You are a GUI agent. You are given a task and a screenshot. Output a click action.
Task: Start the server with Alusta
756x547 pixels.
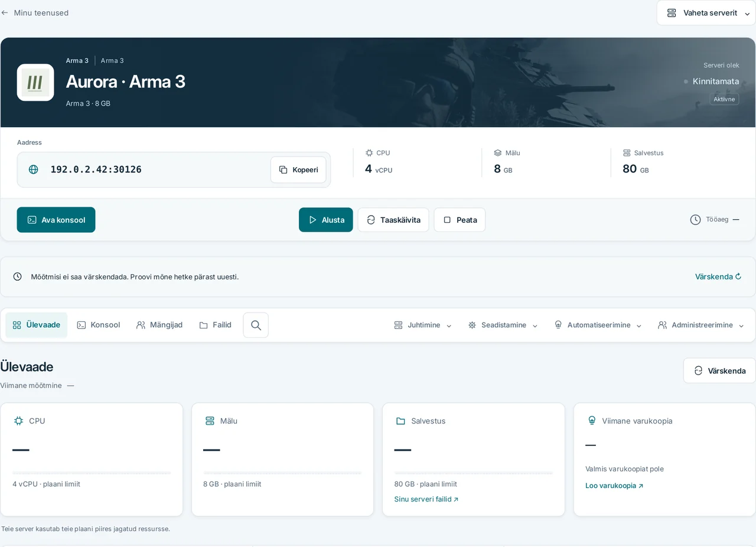pos(326,220)
